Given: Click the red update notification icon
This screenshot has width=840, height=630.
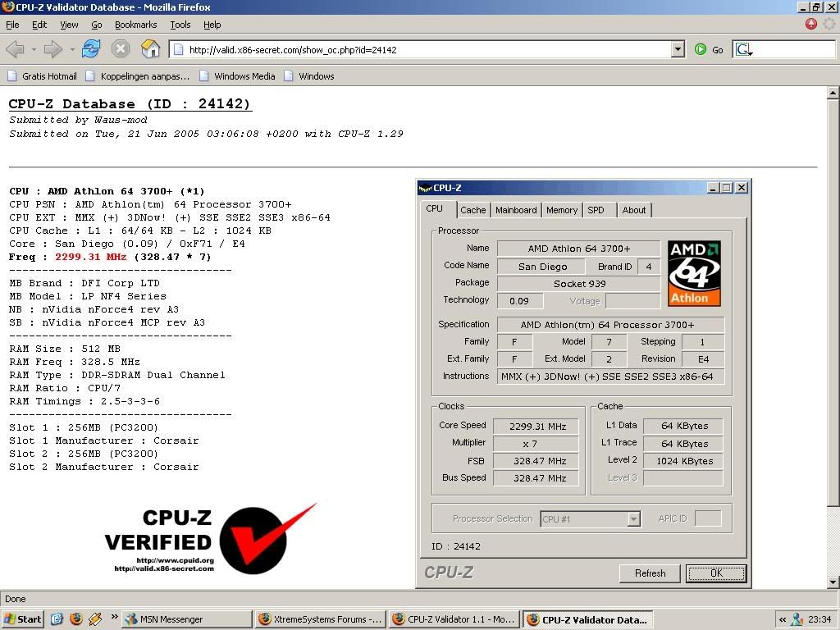Looking at the screenshot, I should click(x=811, y=24).
